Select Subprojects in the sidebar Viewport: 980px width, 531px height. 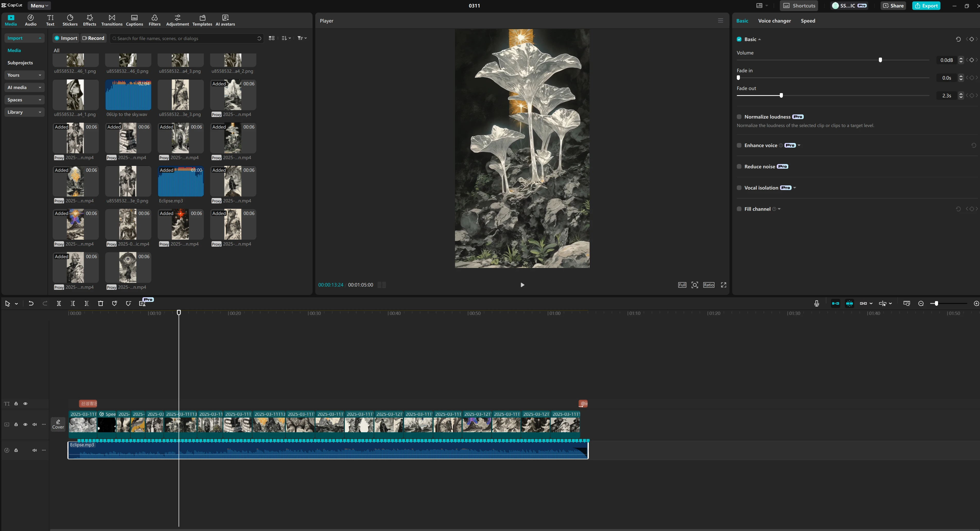20,63
